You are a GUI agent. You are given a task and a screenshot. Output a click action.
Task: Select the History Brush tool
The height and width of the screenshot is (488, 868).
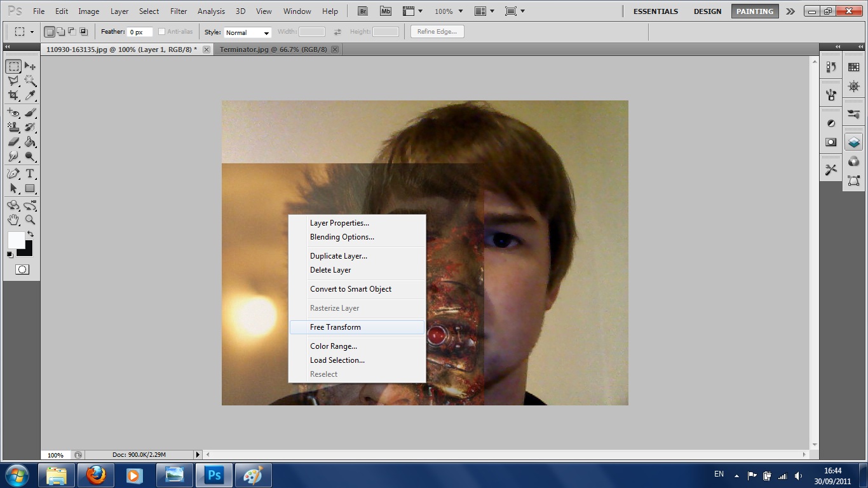pos(30,127)
